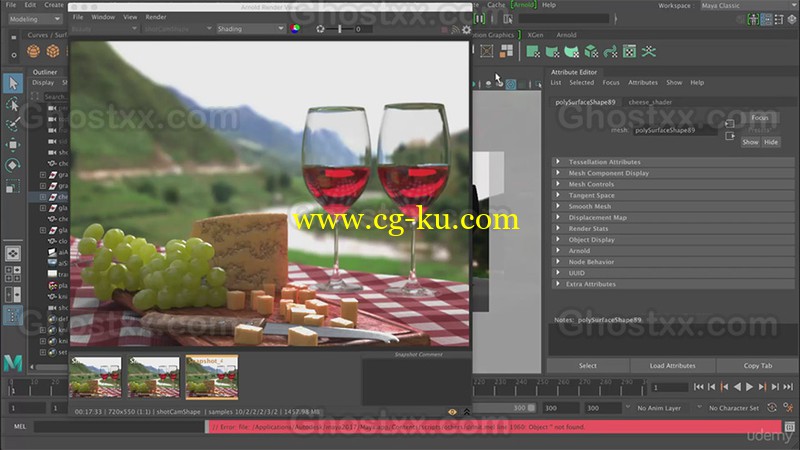Click the Select button in Attribute Editor
This screenshot has height=450, width=800.
(x=588, y=365)
